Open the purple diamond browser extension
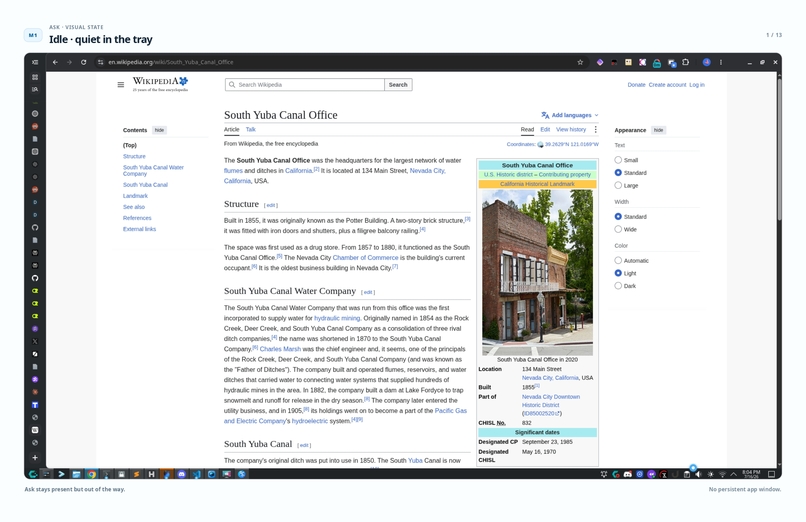This screenshot has width=806, height=522. click(600, 62)
